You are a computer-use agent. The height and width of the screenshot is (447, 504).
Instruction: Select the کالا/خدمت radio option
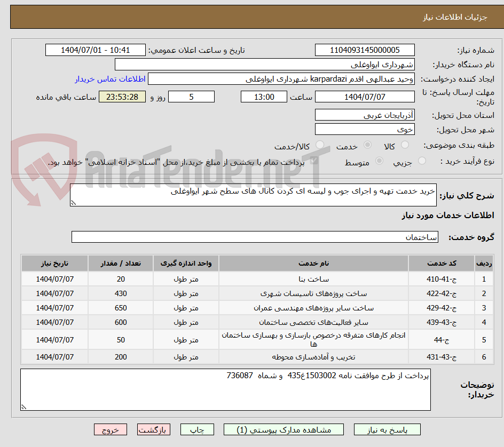click(320, 145)
